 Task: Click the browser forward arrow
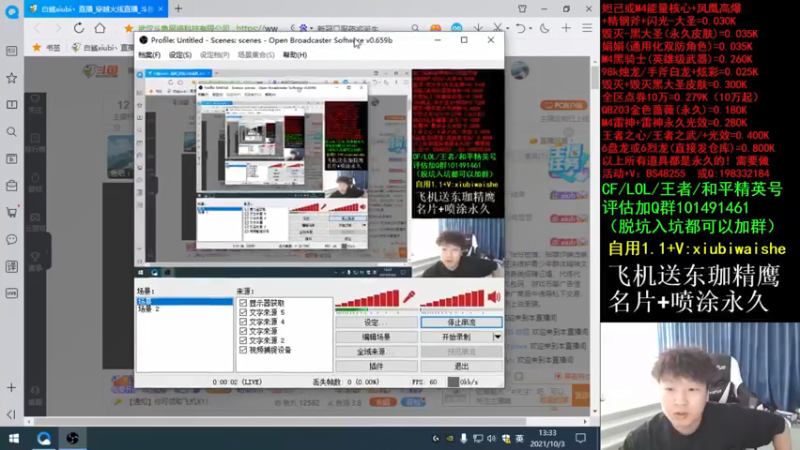click(57, 28)
